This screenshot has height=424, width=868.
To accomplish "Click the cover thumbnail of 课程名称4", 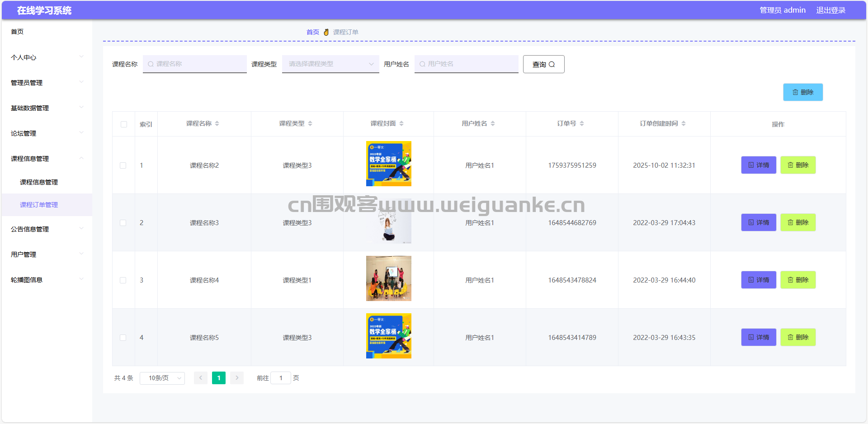I will click(389, 278).
